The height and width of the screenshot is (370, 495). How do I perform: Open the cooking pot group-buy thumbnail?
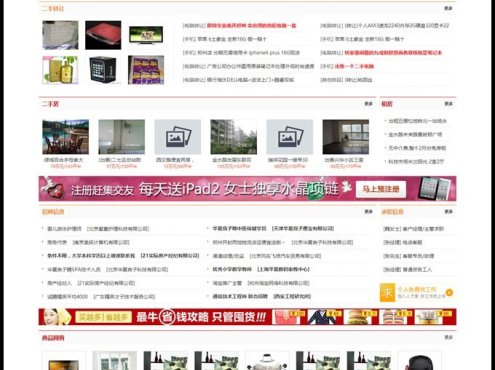[267, 361]
